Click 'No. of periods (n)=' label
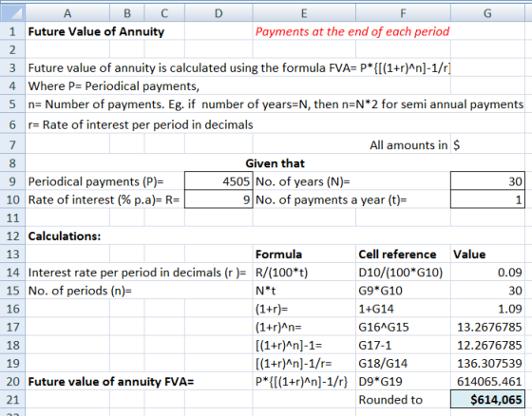This screenshot has width=532, height=416. click(x=80, y=291)
